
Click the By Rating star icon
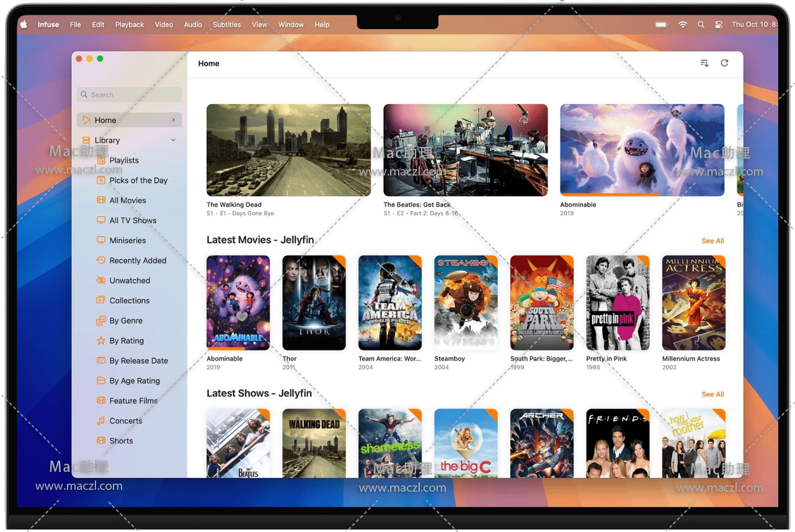point(101,340)
